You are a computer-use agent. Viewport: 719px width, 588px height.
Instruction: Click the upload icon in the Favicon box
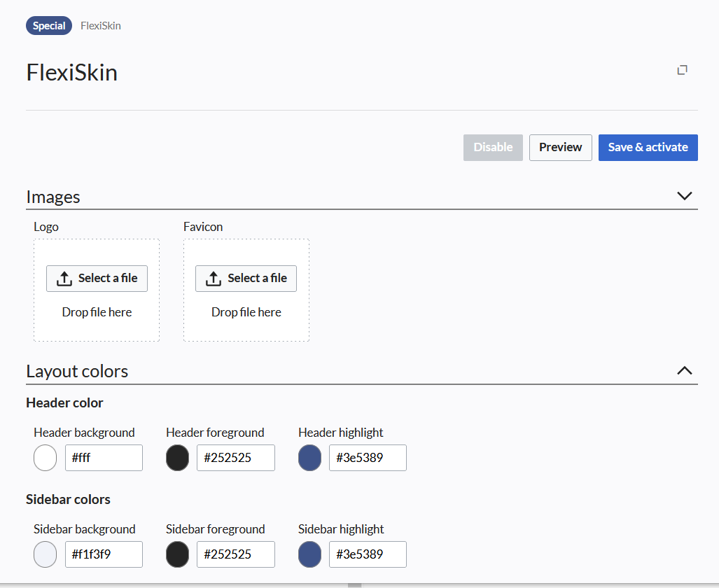click(x=214, y=279)
